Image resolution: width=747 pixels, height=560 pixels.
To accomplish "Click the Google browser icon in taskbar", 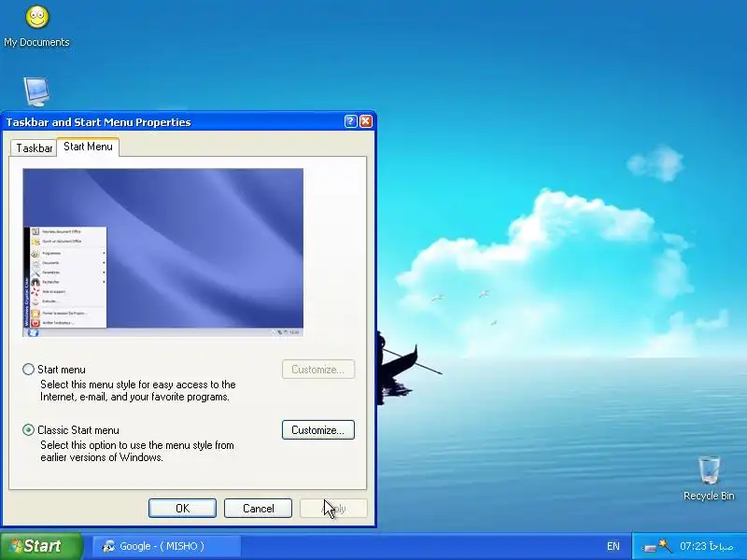I will click(109, 546).
